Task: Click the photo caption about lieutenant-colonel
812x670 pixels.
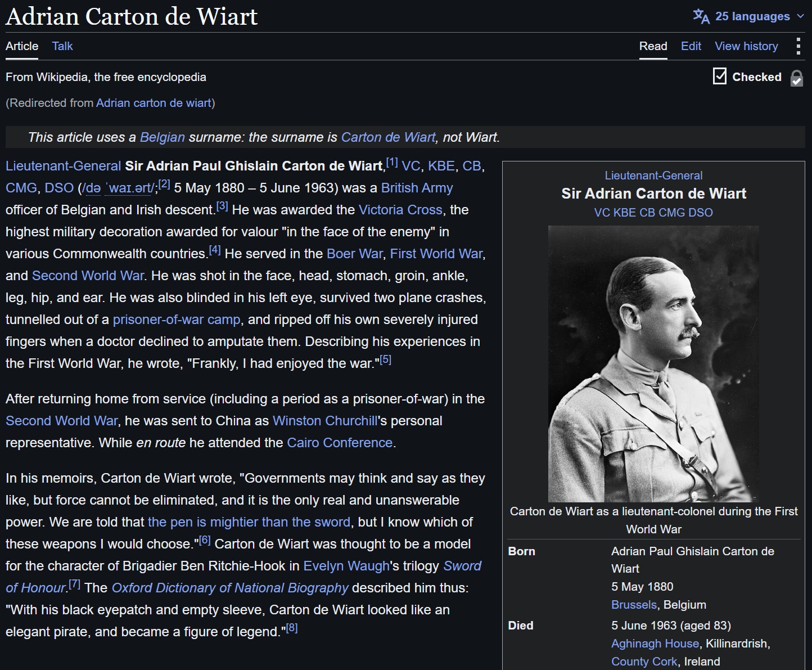Action: tap(653, 520)
